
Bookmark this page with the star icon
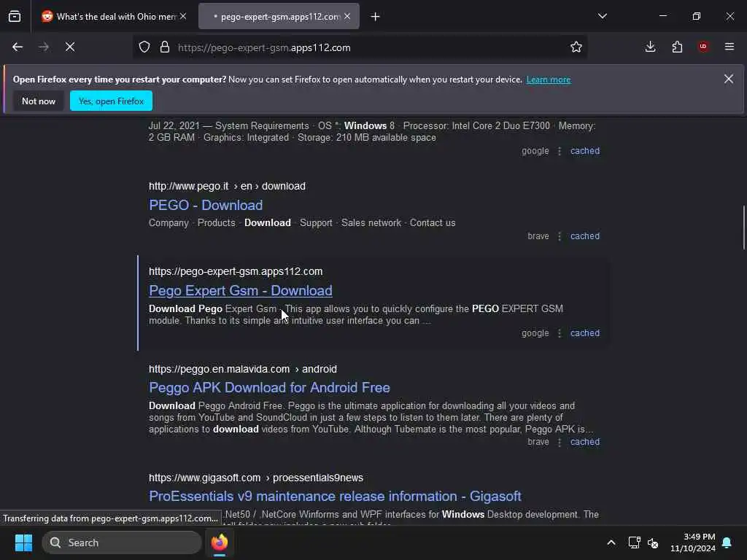576,47
